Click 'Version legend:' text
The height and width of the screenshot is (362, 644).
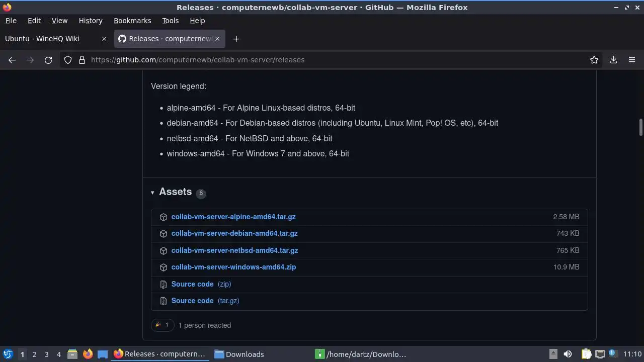(x=179, y=86)
